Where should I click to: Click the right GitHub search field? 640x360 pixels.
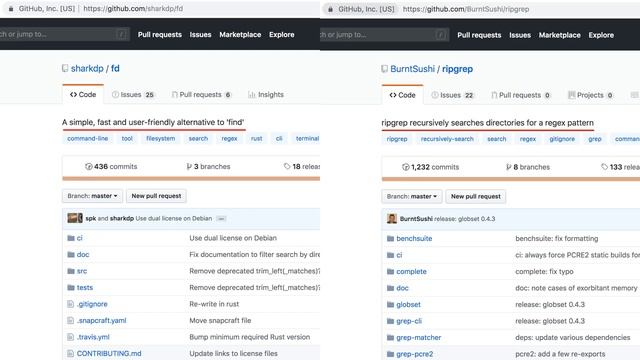(x=384, y=35)
